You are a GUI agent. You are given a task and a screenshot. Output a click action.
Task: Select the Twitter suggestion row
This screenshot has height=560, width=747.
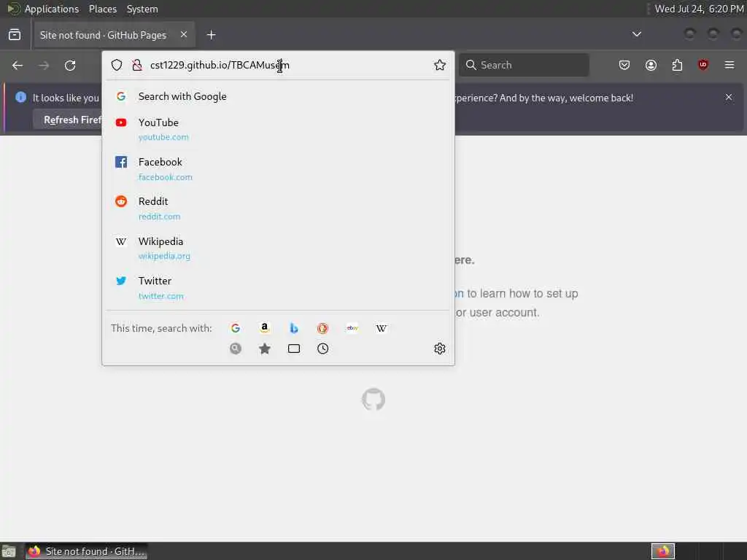278,287
